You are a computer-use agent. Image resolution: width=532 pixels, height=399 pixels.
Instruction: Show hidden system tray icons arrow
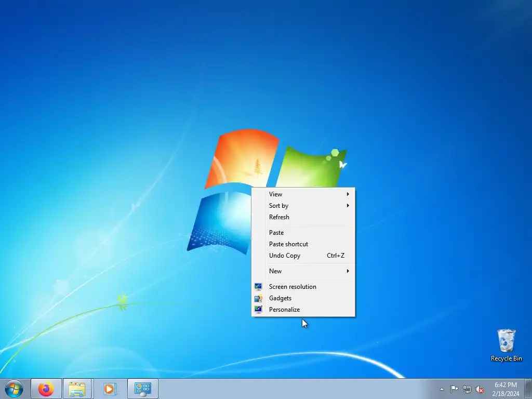pyautogui.click(x=442, y=389)
